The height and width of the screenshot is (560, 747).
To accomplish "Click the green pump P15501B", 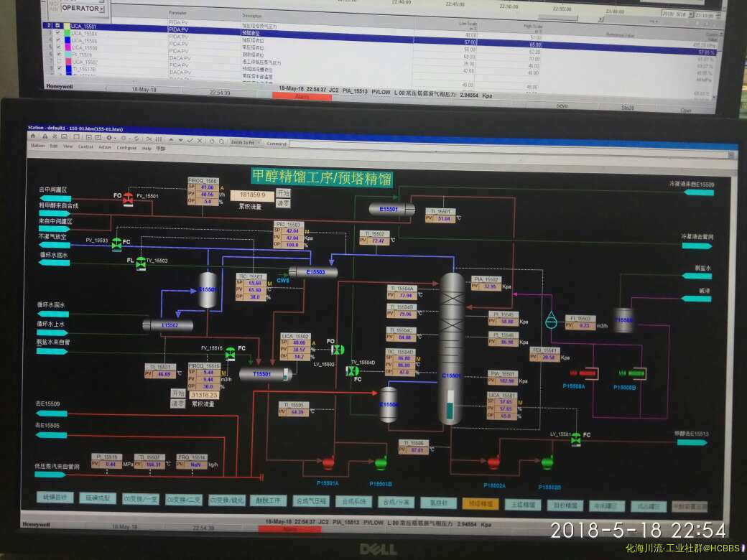I will coord(381,461).
